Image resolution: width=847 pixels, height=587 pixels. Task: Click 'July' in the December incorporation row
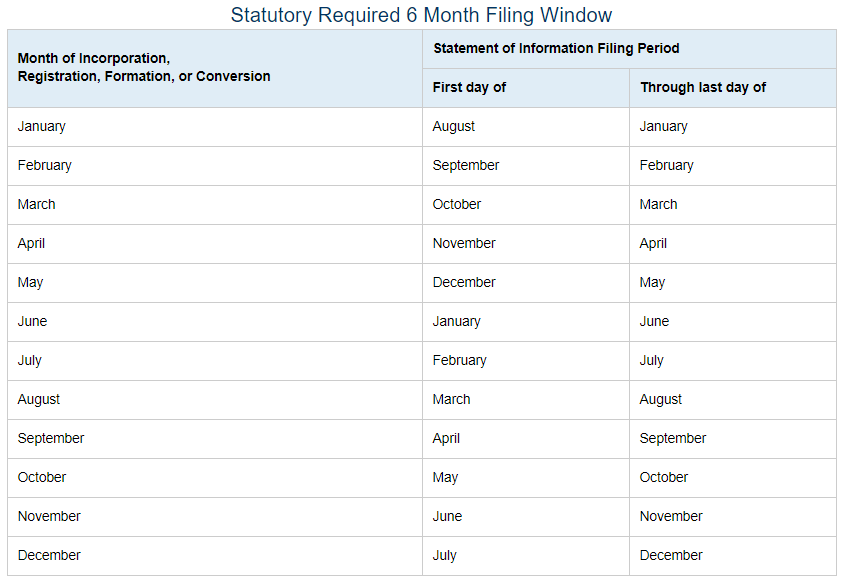[444, 555]
